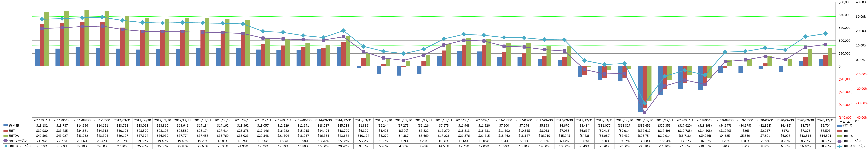Viewport: 868px width, 149px height.
Task: Click the ($32,617) EBIT cell
Action: [x=645, y=130]
